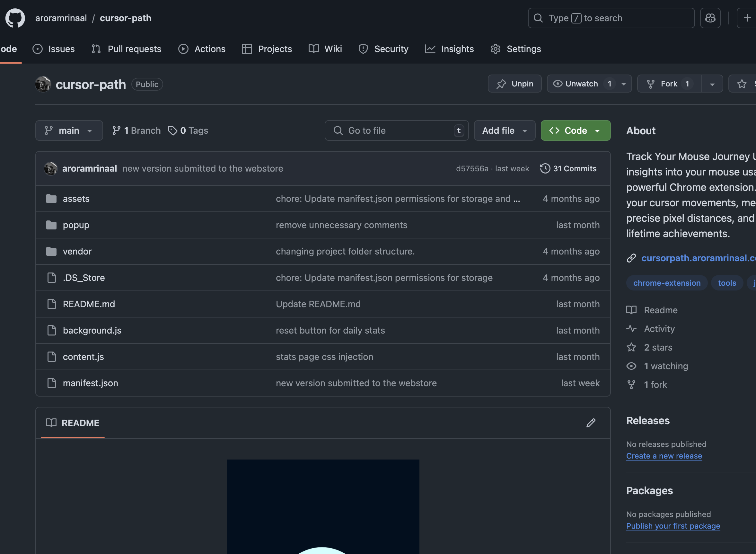Open the aroramrinaal owner breadcrumb link
Screen dimensions: 756x554
tap(61, 18)
